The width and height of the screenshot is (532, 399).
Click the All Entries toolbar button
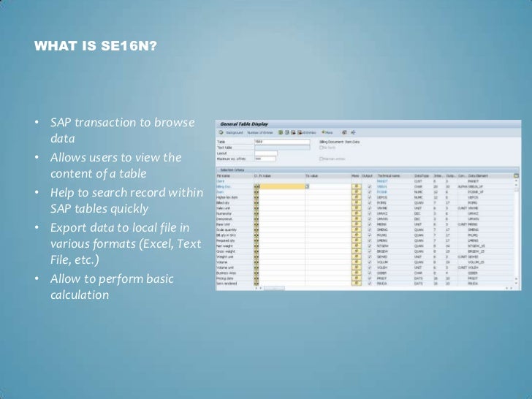(307, 133)
